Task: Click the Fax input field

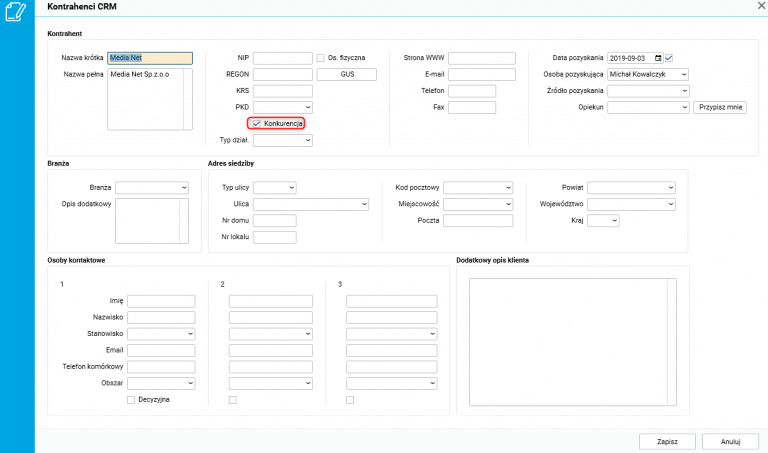Action: (x=472, y=107)
